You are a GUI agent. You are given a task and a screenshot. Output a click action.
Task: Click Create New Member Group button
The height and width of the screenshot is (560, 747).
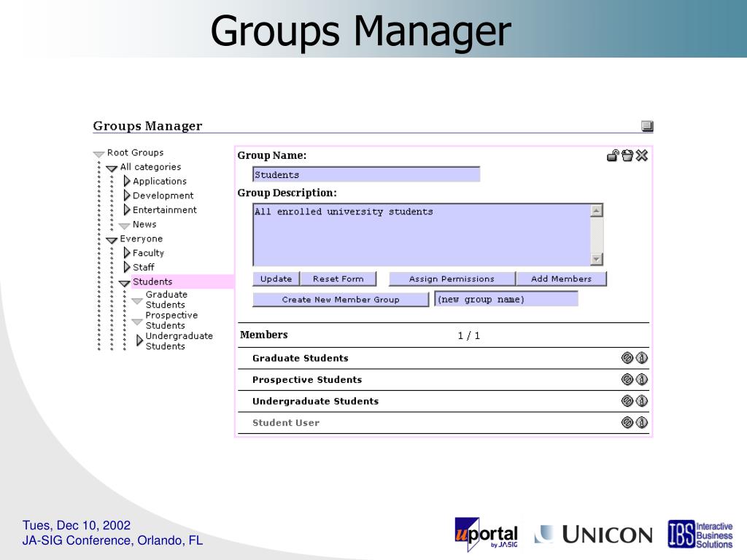(x=341, y=300)
